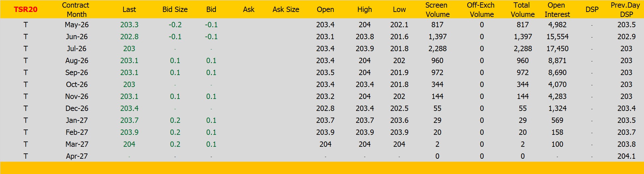Click the red TSR20 header label
644x174 pixels.
coord(26,10)
